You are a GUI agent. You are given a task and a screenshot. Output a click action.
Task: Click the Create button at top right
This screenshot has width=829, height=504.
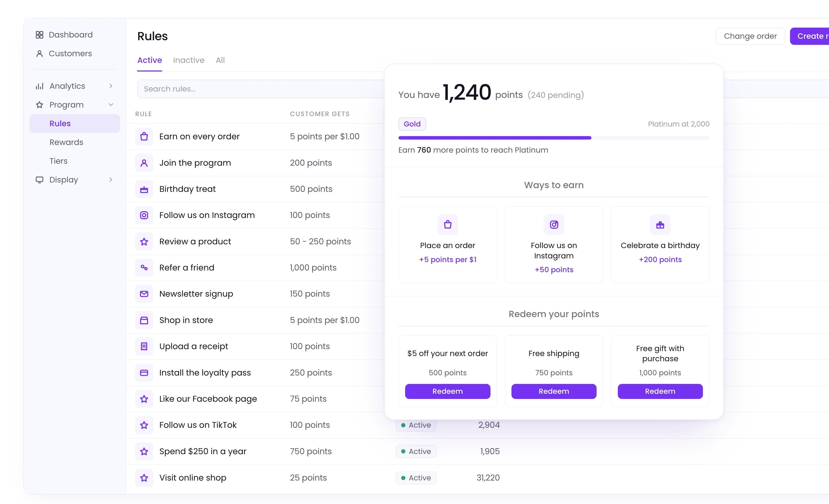[x=810, y=36]
